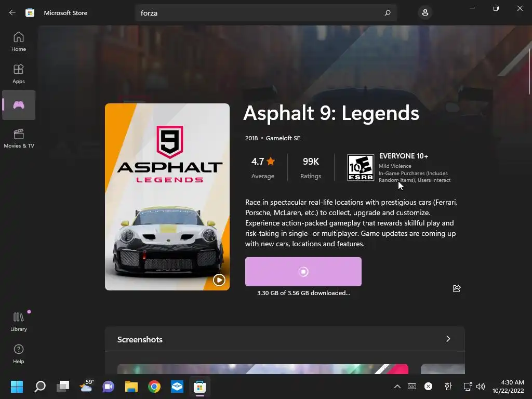Viewport: 532px width, 399px height.
Task: Click the search magnifier icon
Action: [x=388, y=13]
